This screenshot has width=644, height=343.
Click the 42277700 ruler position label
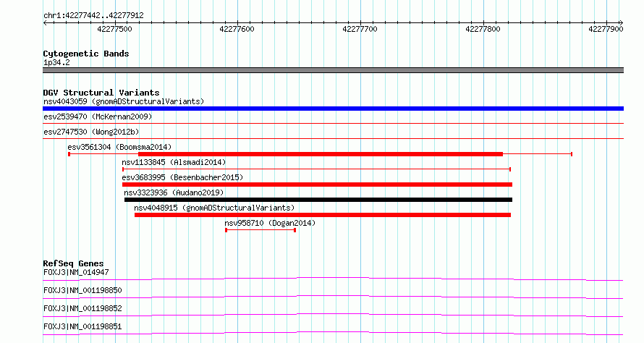point(360,29)
